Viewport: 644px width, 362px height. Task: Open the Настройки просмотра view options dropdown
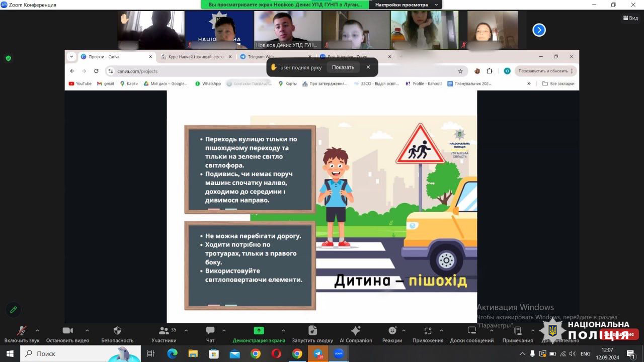pyautogui.click(x=405, y=5)
